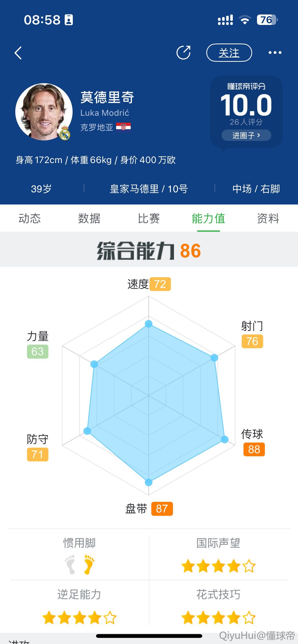Viewport: 298px width, 644px height.
Task: Open the three-dot more options menu
Action: [275, 53]
